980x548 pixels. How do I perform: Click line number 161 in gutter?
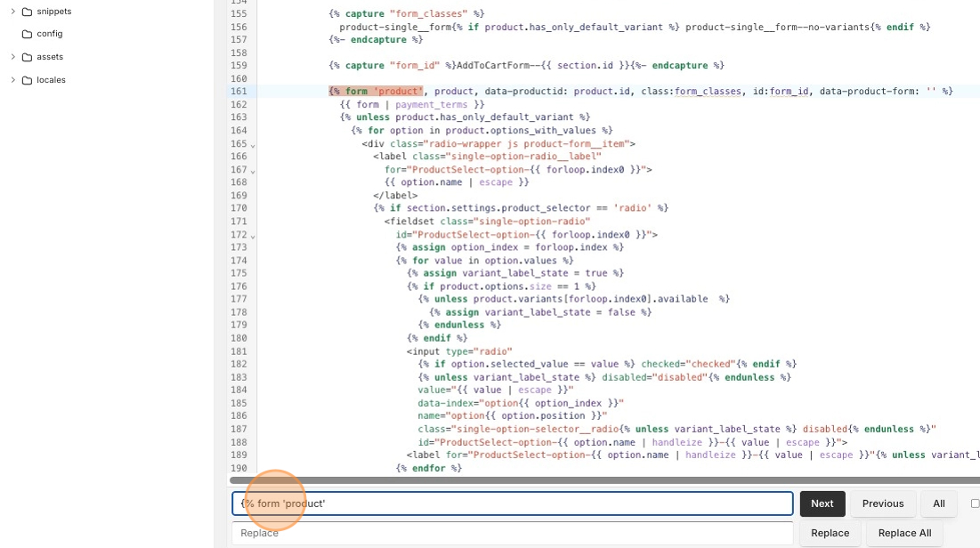tap(238, 92)
